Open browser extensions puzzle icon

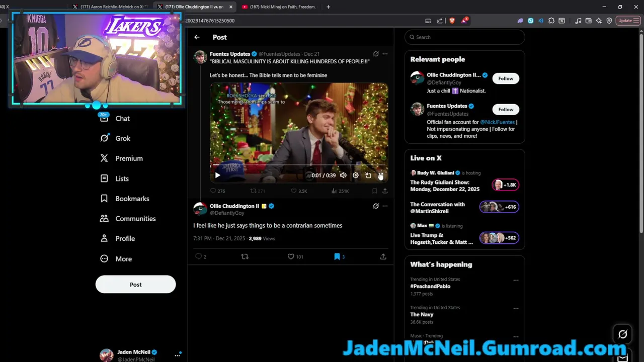(x=551, y=21)
